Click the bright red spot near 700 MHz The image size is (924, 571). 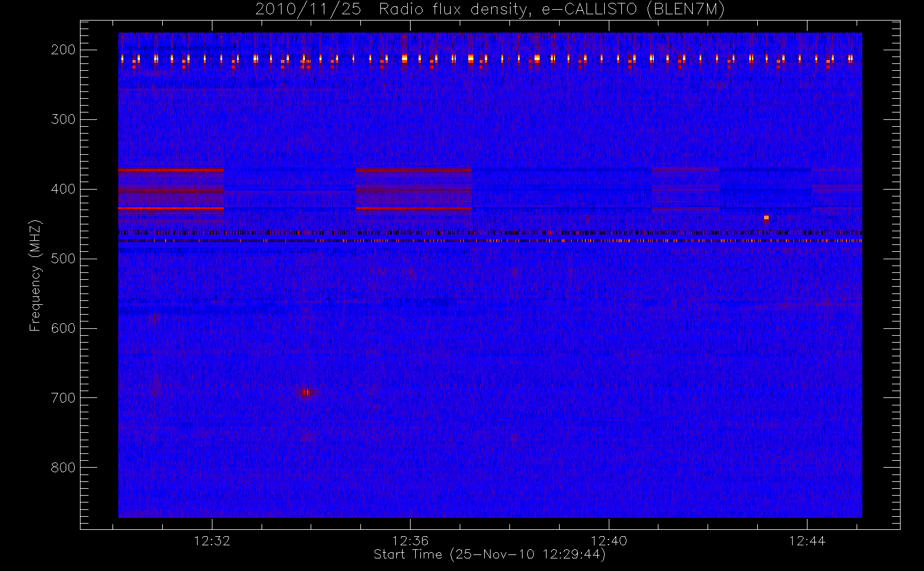point(306,392)
